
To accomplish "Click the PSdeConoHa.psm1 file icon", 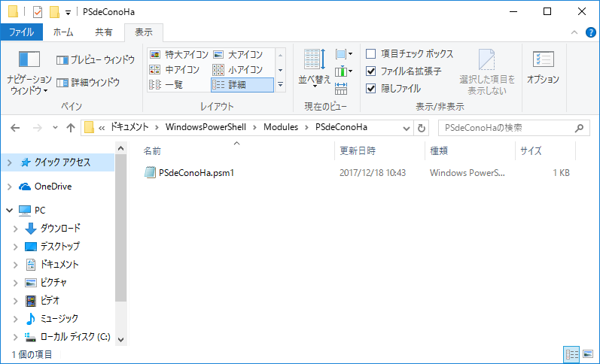I will tap(150, 172).
